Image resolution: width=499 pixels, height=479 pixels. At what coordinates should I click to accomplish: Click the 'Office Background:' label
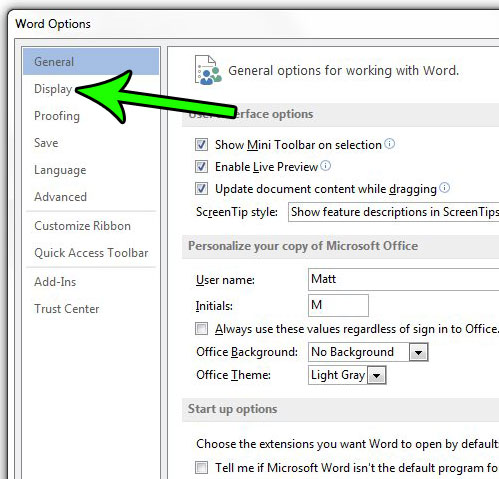247,352
